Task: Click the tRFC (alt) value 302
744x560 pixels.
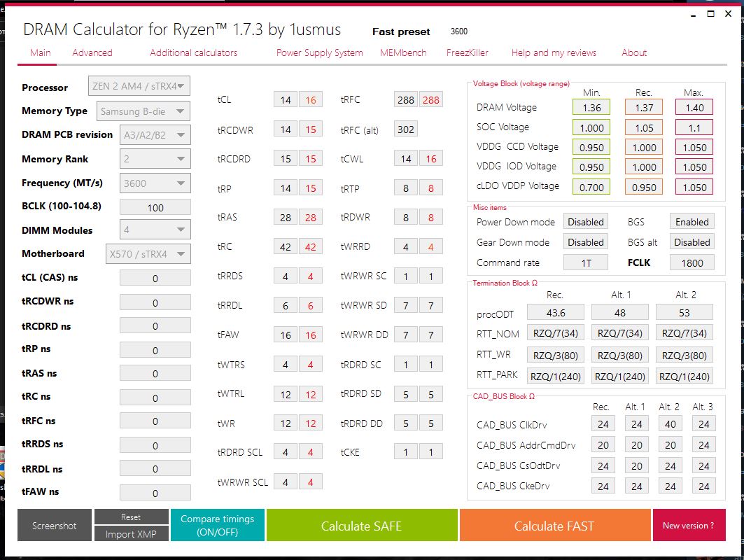Action: 406,129
